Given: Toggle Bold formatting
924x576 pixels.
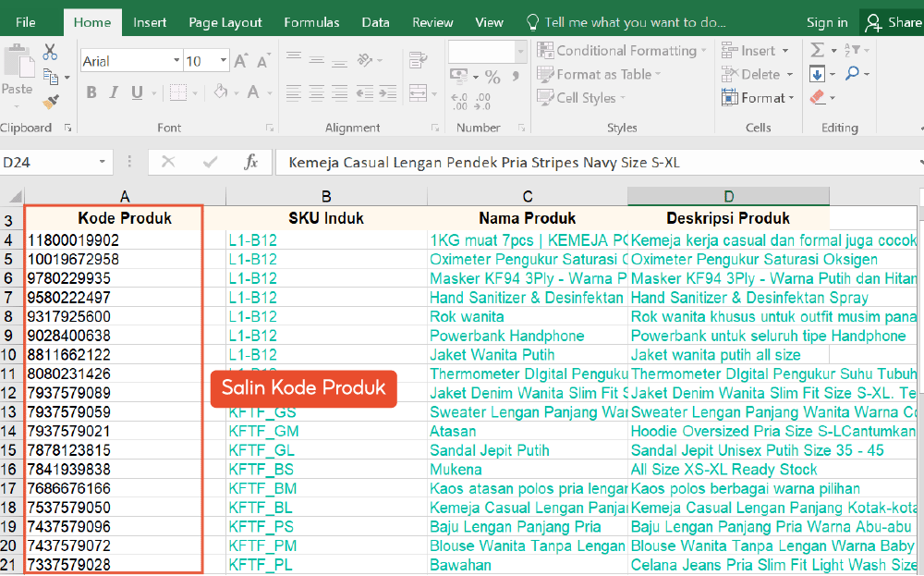Looking at the screenshot, I should point(91,92).
